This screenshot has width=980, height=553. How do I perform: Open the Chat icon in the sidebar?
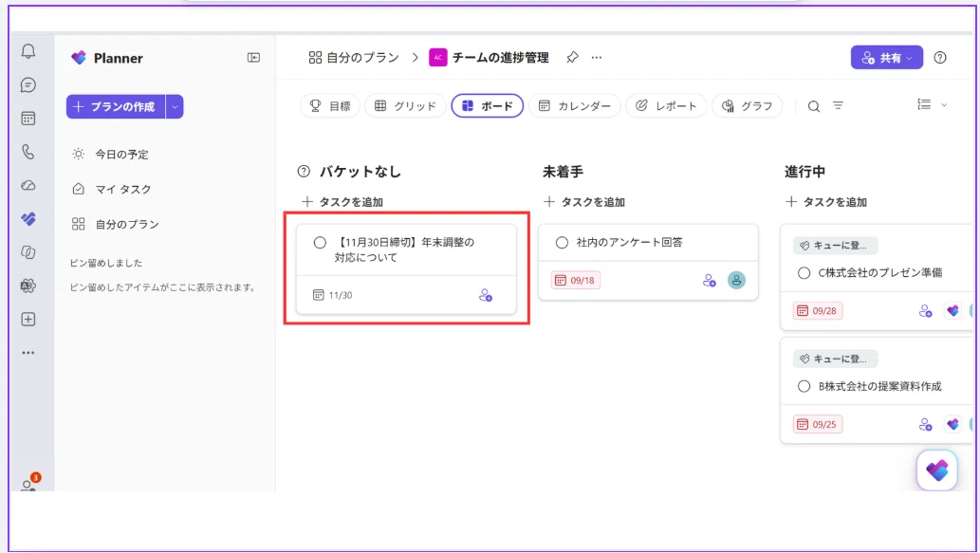pyautogui.click(x=28, y=85)
